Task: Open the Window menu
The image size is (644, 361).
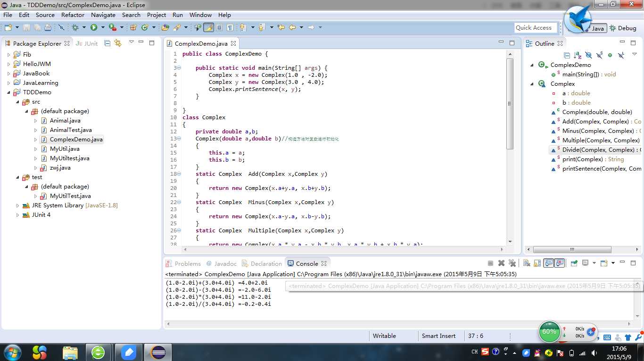Action: tap(200, 15)
